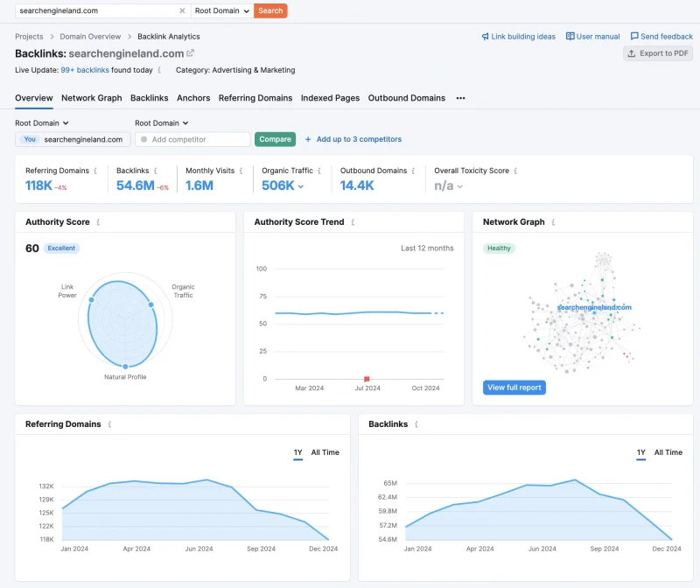Expand Root Domain dropdown above competitor field
The image size is (700, 588).
click(x=162, y=122)
